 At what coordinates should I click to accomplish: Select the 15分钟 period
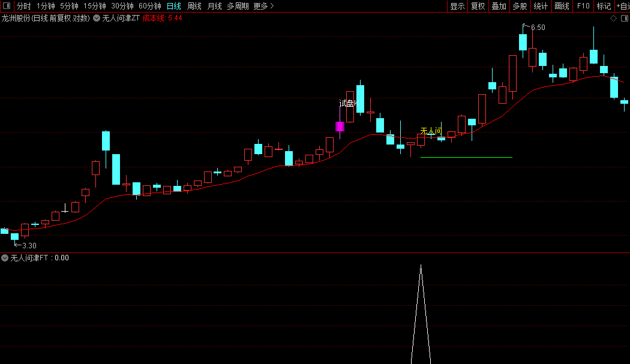click(94, 6)
